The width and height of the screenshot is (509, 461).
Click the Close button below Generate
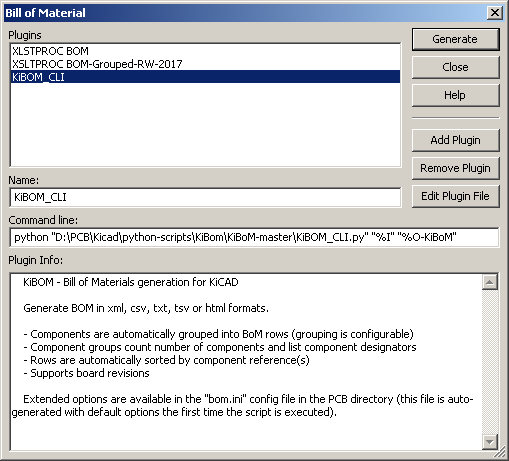tap(455, 67)
